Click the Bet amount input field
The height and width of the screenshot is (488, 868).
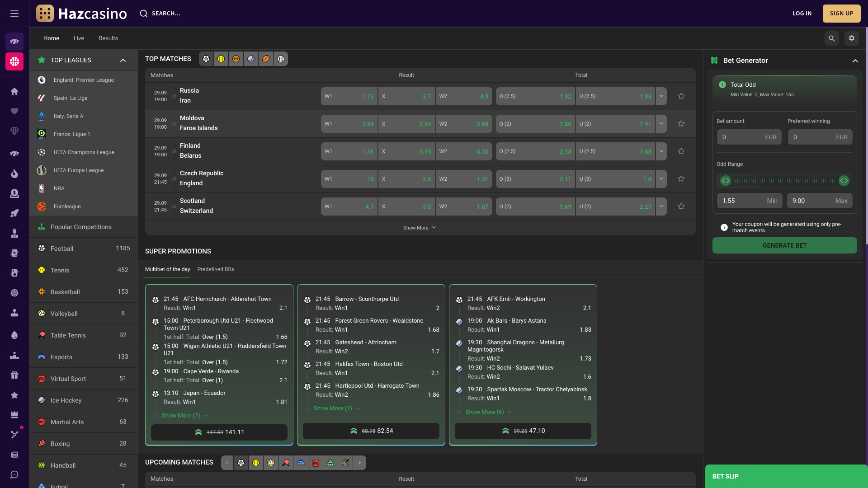[x=749, y=137]
